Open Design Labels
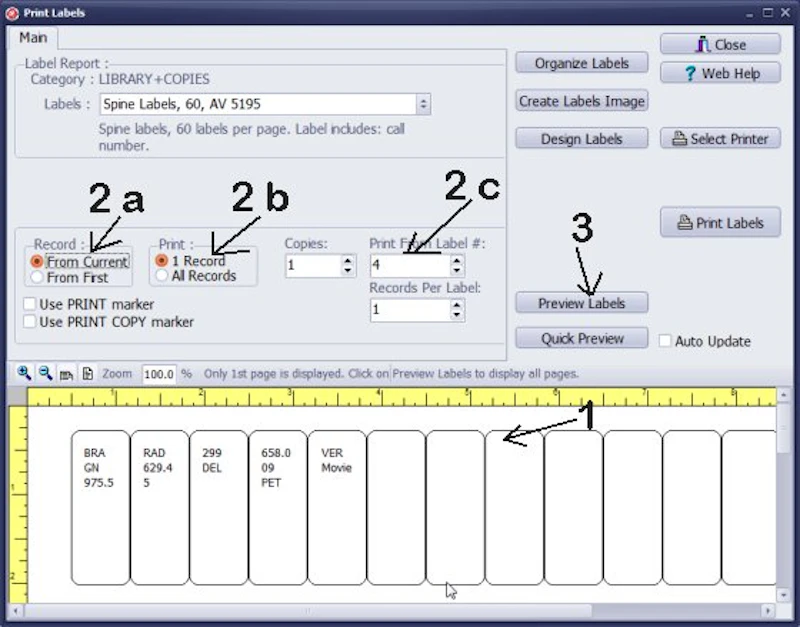This screenshot has height=627, width=800. [x=582, y=139]
